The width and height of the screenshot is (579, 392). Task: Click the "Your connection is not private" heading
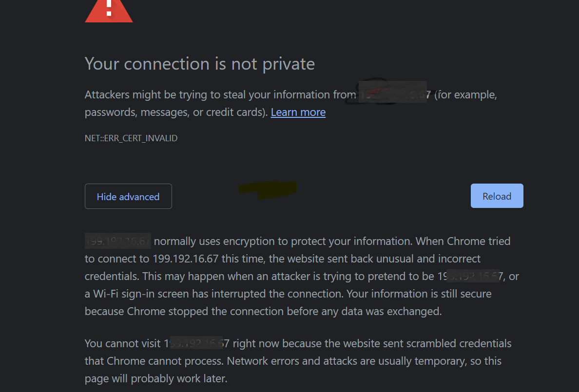[x=200, y=64]
